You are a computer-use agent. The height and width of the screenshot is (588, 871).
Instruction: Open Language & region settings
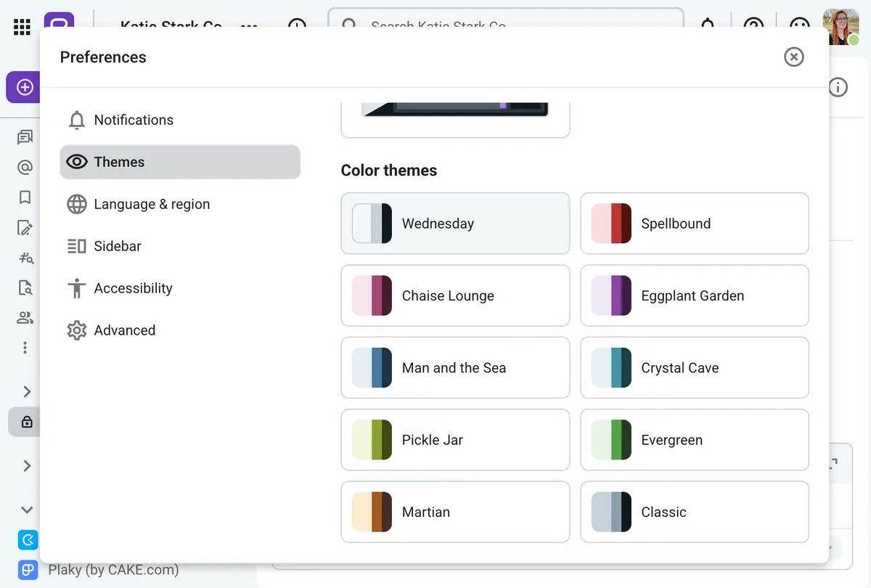[151, 204]
